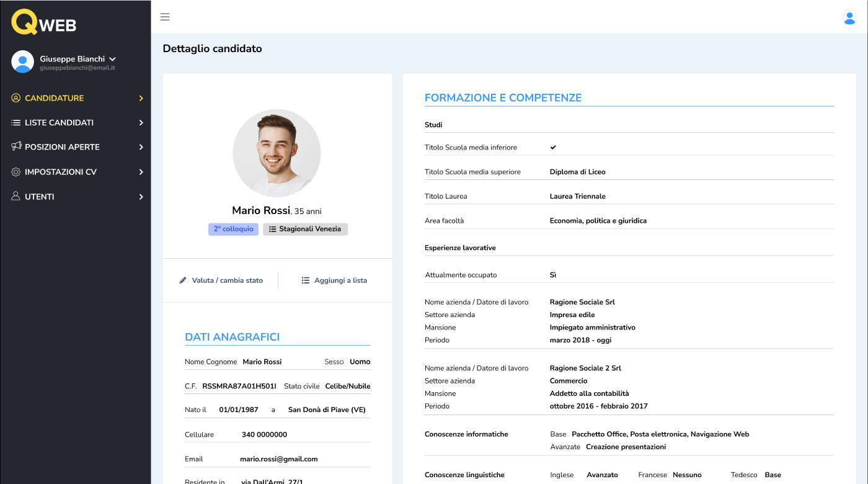This screenshot has width=868, height=484.
Task: Click the Impostazioni CV gear icon
Action: pos(15,172)
